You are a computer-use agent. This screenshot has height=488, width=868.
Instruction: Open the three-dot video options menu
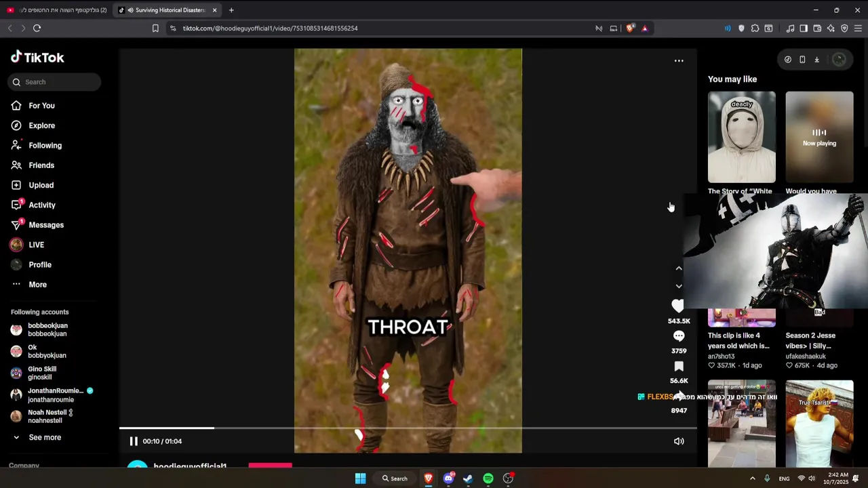click(679, 61)
